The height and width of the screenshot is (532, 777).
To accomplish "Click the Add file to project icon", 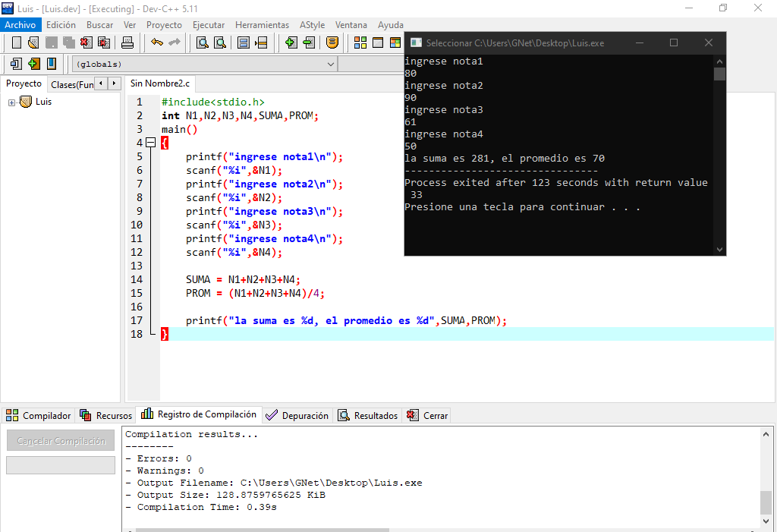I will (291, 42).
